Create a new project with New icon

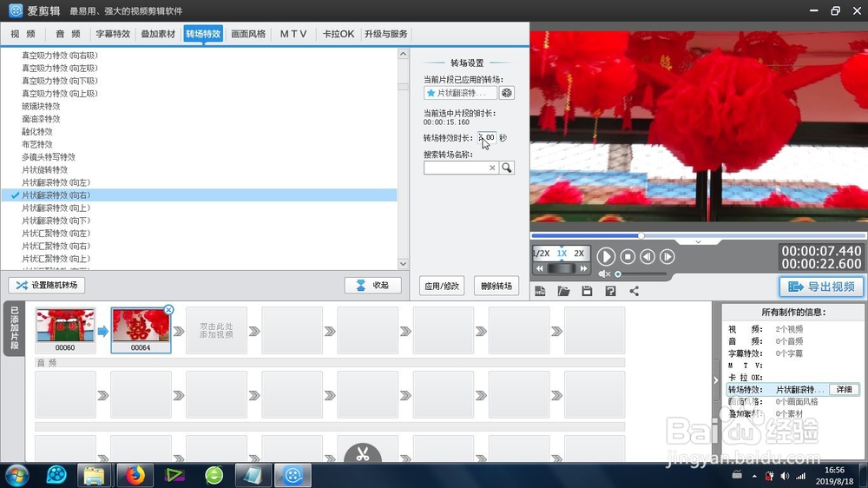coord(540,291)
